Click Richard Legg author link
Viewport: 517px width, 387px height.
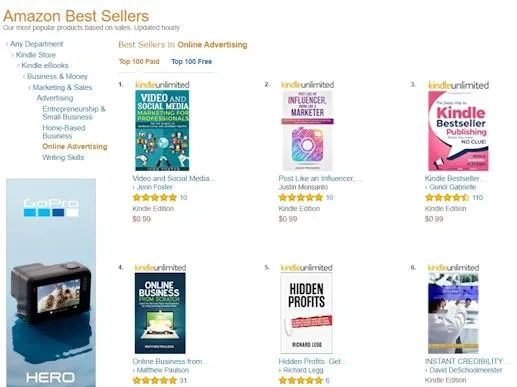point(303,370)
